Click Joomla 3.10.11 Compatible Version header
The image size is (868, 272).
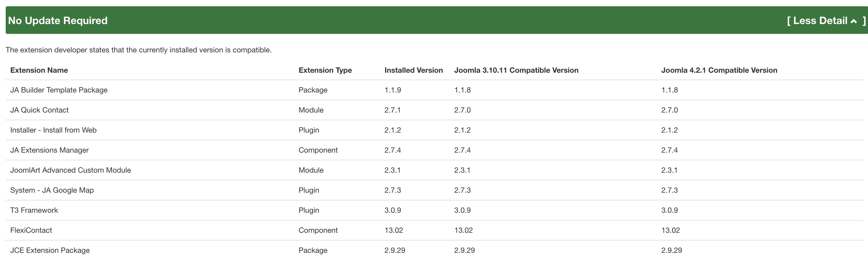click(516, 70)
